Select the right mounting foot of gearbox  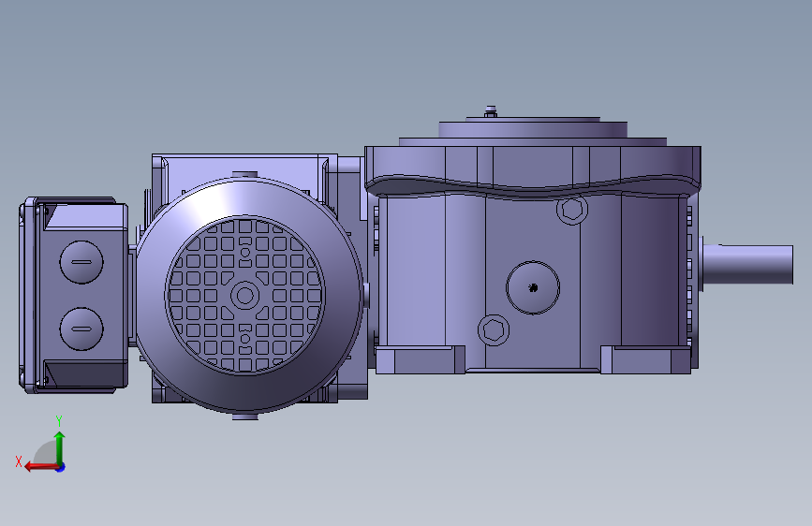(646, 358)
